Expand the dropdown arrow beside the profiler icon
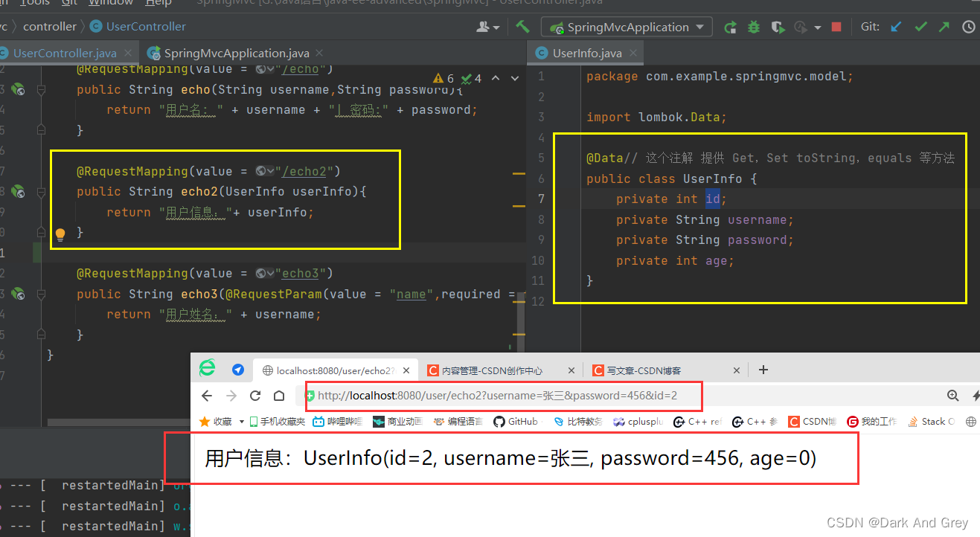Screen dimensions: 980x537 (818, 28)
